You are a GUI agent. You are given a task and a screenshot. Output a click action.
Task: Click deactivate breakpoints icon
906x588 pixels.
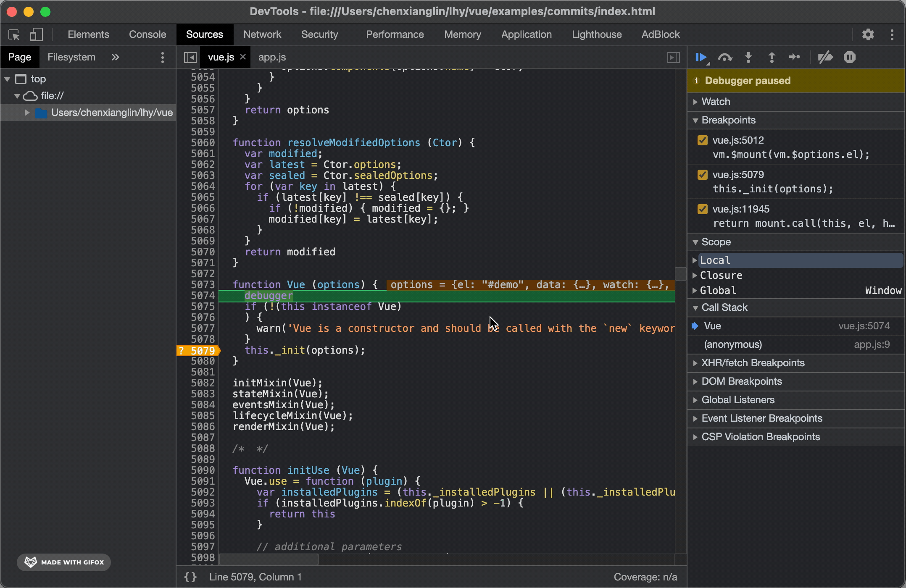pos(825,57)
